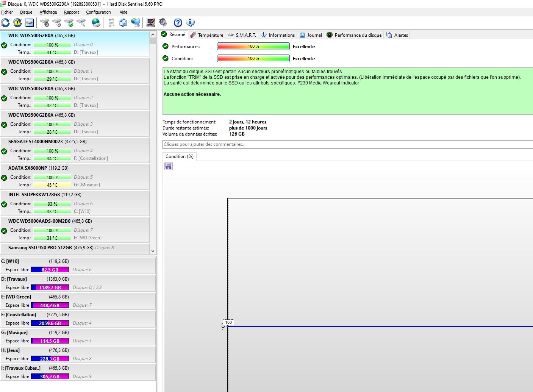Click the Condition 100 % gradient bar in Résumé
533x392 pixels.
253,59
